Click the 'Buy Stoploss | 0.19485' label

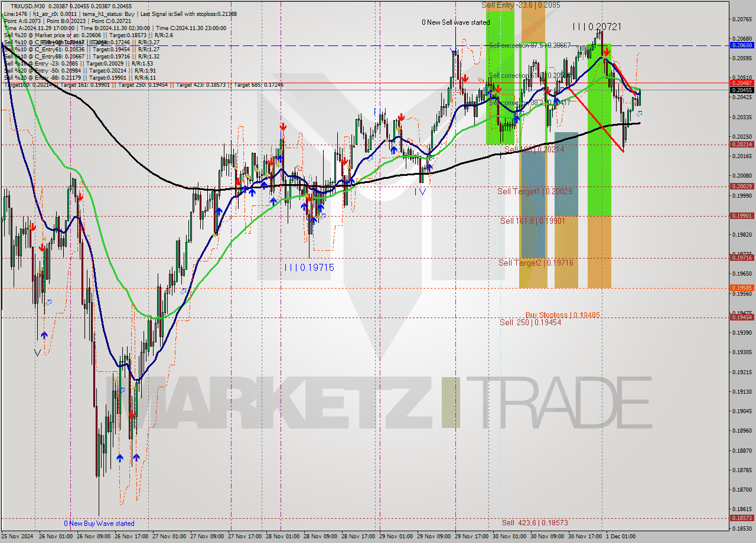(563, 315)
